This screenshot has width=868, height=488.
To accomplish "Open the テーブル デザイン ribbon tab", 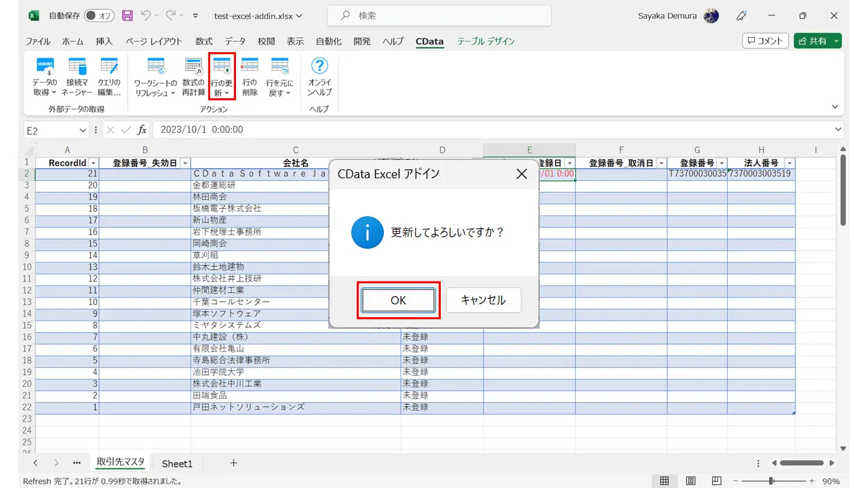I will click(x=486, y=41).
